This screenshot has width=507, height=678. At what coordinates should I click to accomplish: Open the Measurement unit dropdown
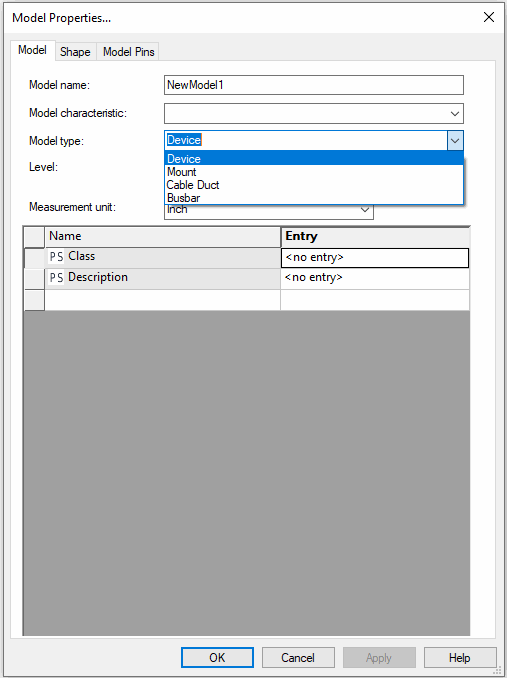[365, 210]
